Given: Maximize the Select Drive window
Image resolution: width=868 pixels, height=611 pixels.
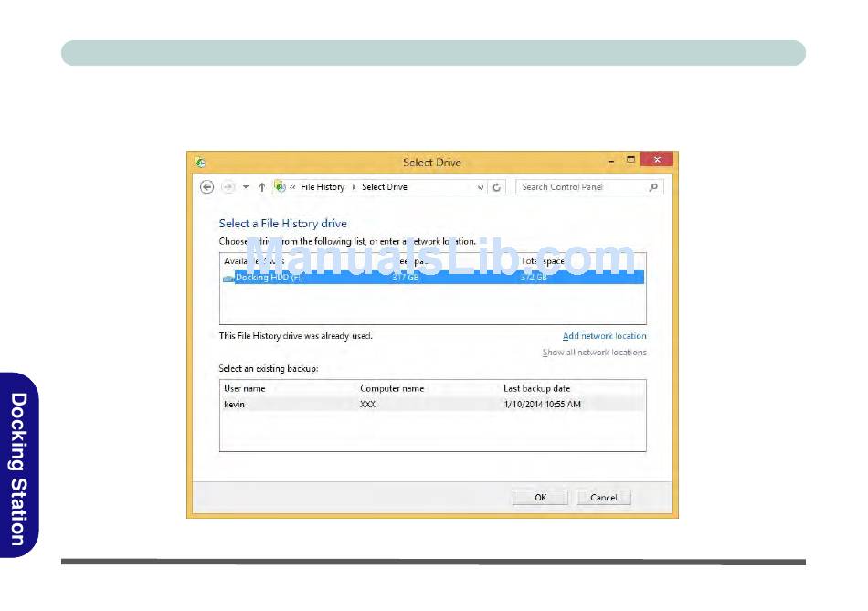Looking at the screenshot, I should [630, 160].
